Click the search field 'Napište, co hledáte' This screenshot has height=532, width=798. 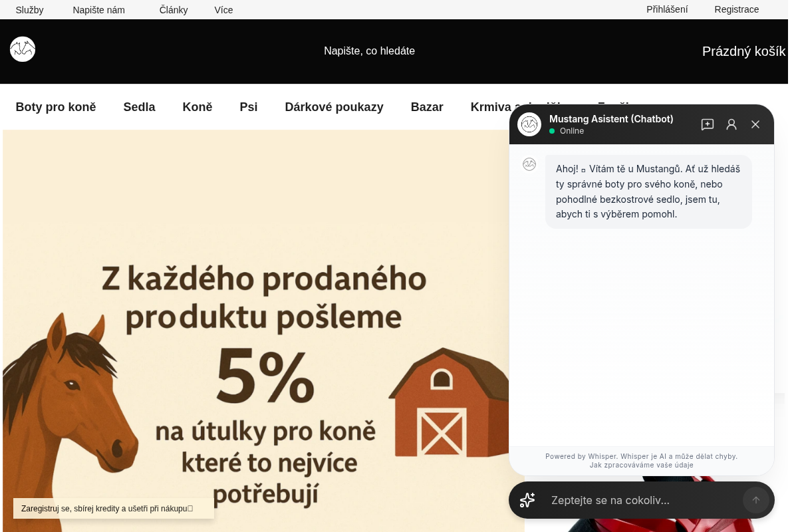pyautogui.click(x=369, y=51)
